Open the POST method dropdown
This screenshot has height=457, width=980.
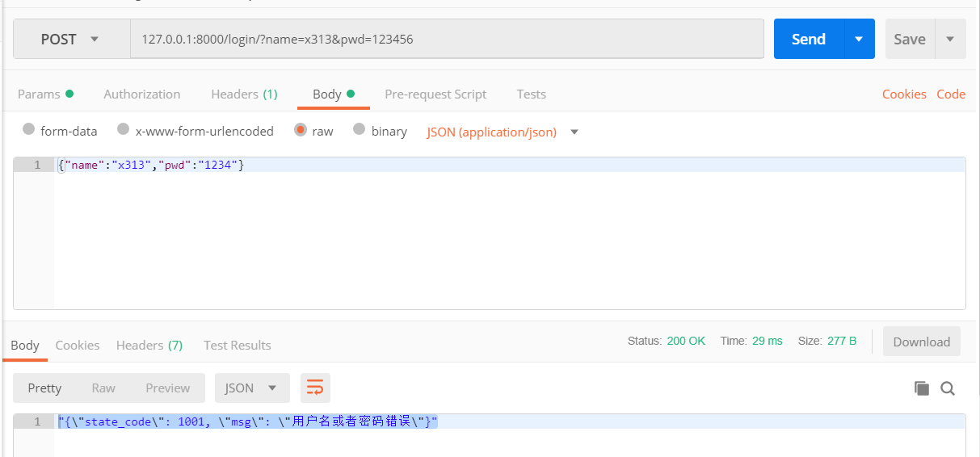(72, 39)
